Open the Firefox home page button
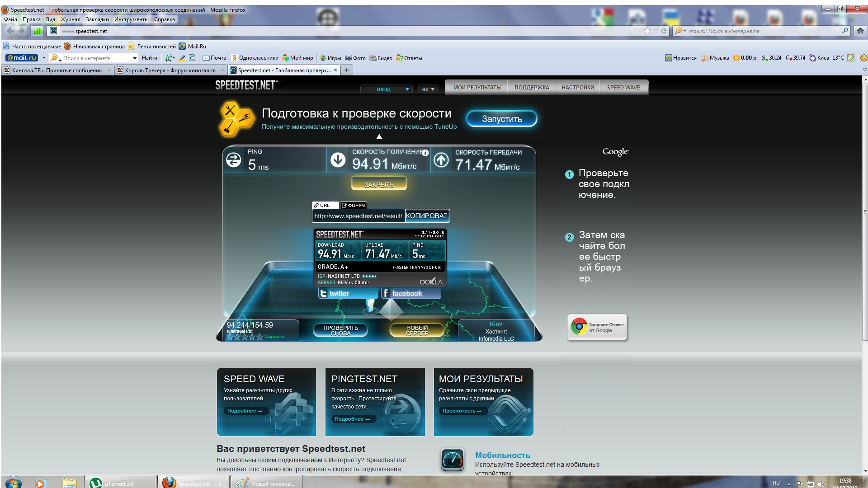The height and width of the screenshot is (488, 868). [x=860, y=31]
